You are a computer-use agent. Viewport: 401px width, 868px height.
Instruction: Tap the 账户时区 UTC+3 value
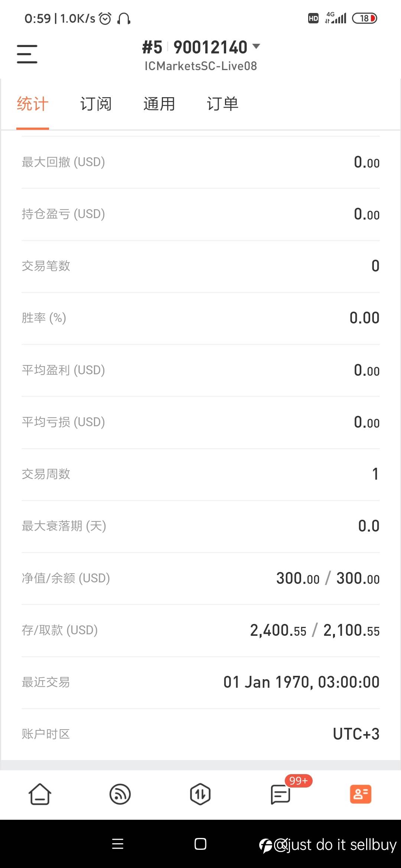[356, 734]
